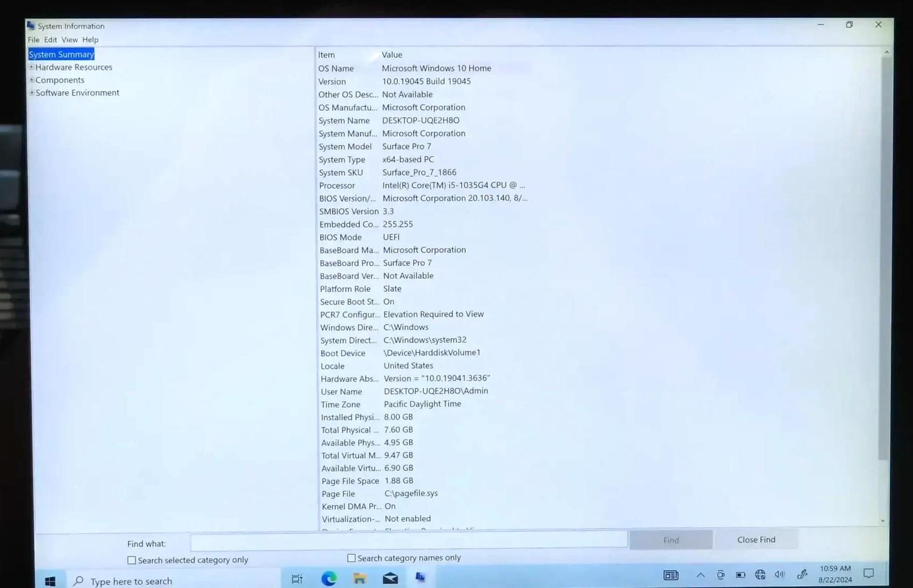This screenshot has width=913, height=588.
Task: Select the Processor row
Action: tap(422, 185)
